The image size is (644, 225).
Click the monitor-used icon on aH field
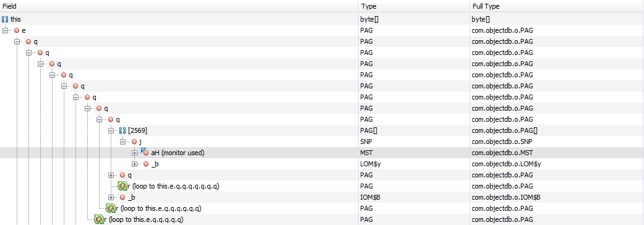click(145, 152)
